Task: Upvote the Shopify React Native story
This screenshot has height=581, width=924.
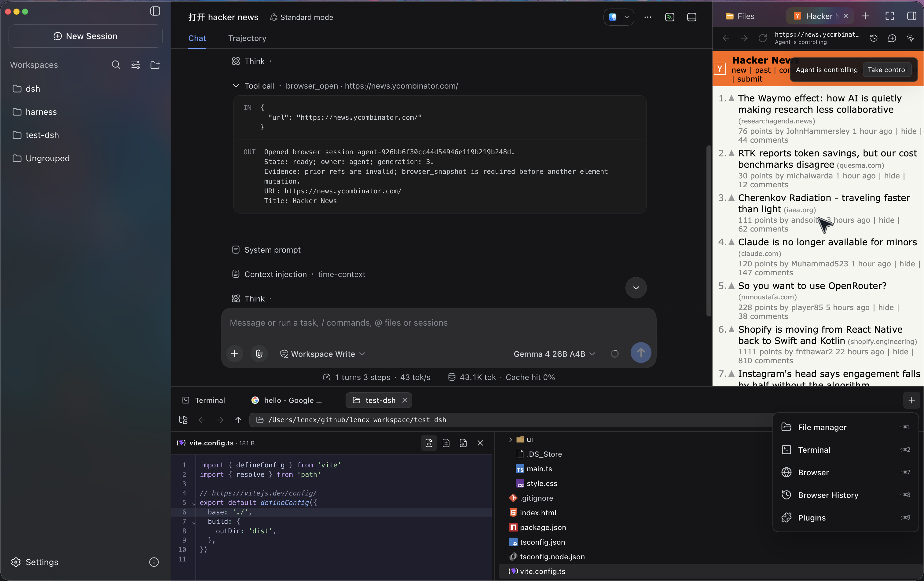Action: pyautogui.click(x=732, y=330)
